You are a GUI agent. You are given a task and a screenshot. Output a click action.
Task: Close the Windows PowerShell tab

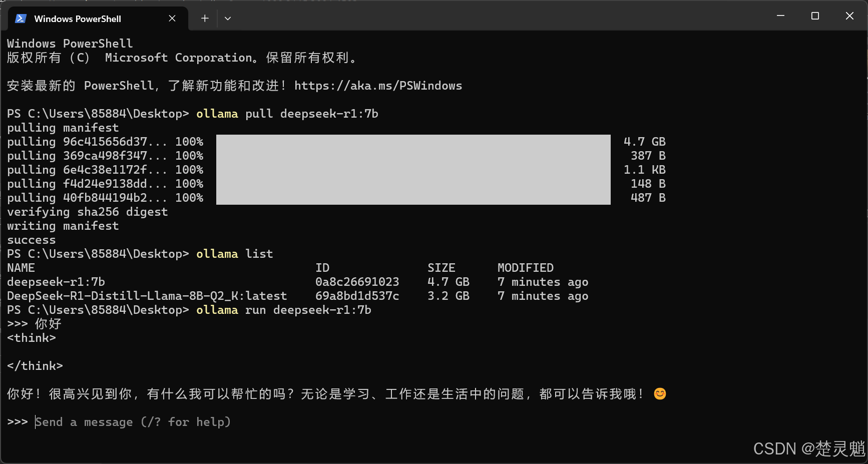pos(172,19)
